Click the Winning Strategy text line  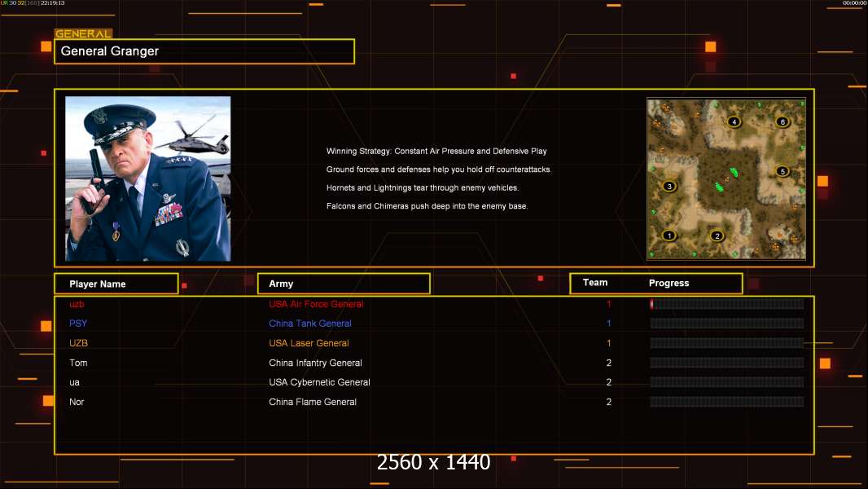tap(436, 152)
